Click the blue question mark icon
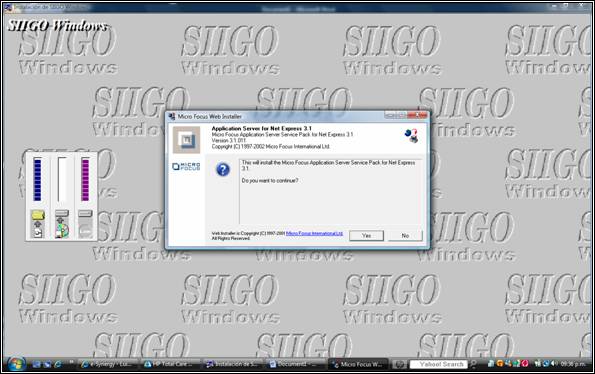The width and height of the screenshot is (595, 374). pyautogui.click(x=223, y=169)
